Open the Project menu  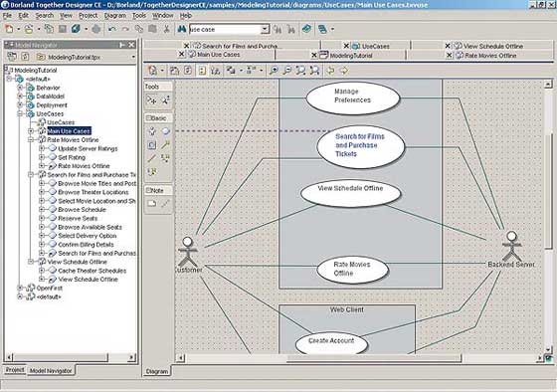point(89,16)
